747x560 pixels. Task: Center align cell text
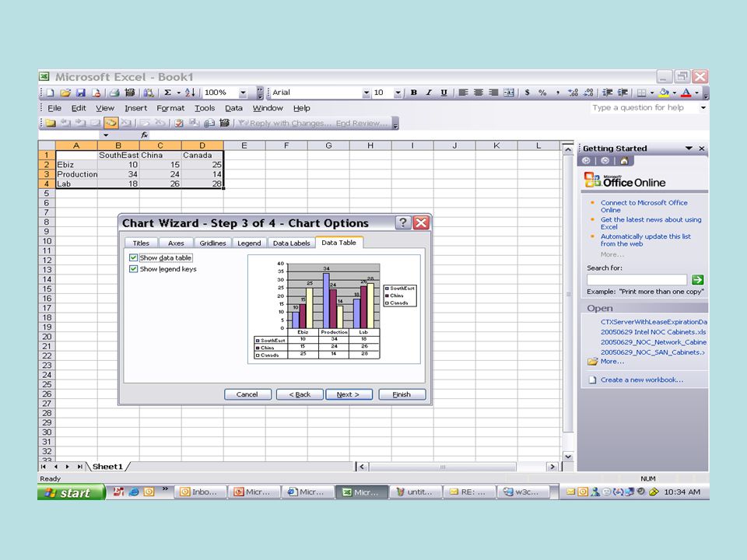point(479,93)
